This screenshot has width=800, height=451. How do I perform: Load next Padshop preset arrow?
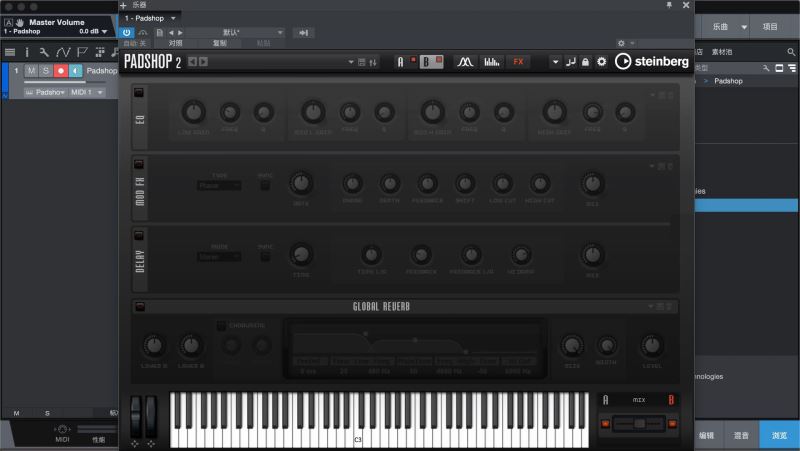pos(204,62)
